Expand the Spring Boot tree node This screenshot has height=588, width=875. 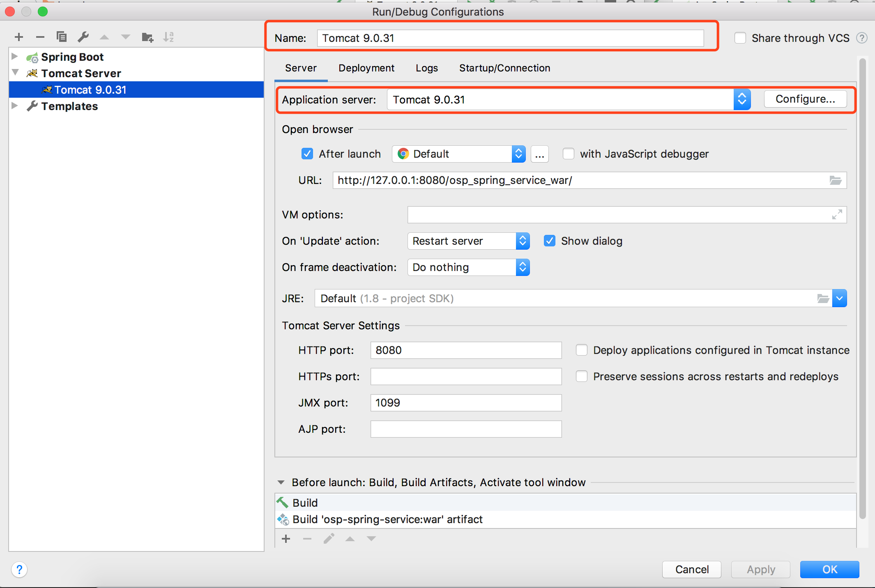coord(15,57)
